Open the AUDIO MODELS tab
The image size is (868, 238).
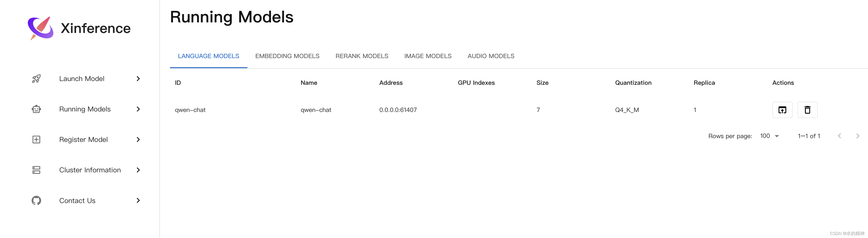(x=491, y=56)
